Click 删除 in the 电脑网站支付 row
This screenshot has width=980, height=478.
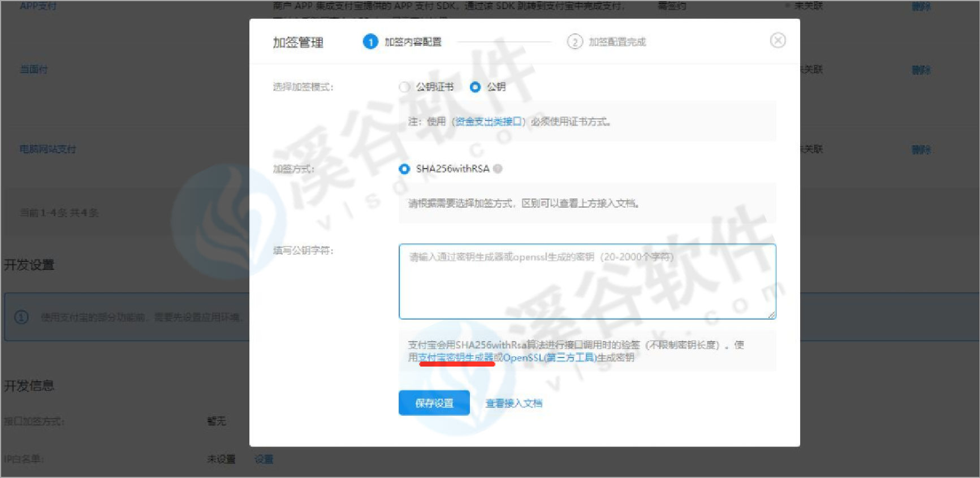(x=921, y=150)
